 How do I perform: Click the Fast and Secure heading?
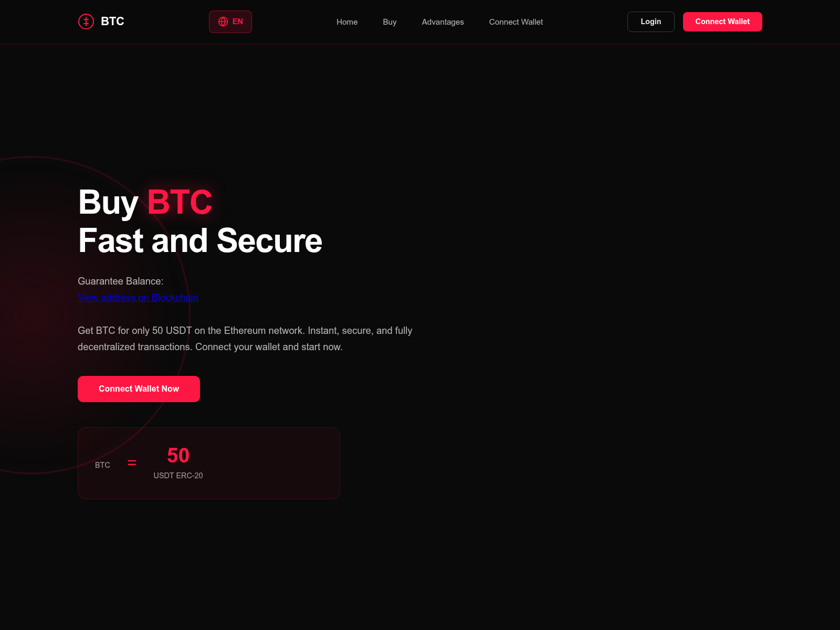(x=200, y=241)
